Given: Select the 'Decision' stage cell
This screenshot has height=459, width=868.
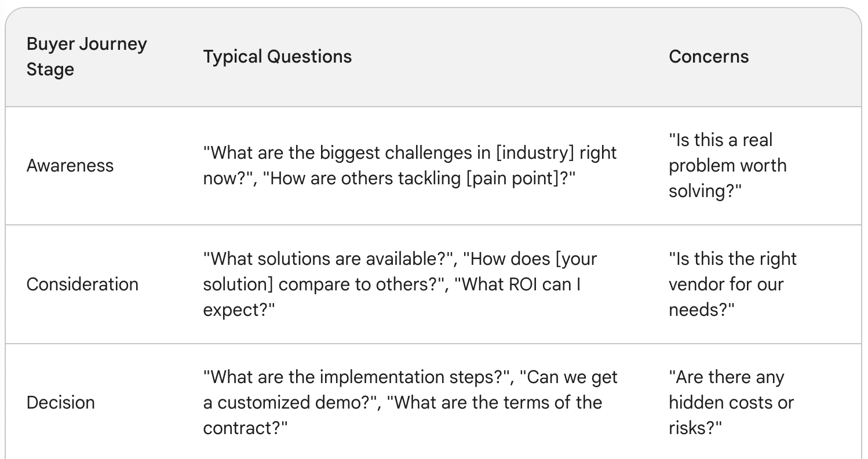Looking at the screenshot, I should [x=61, y=403].
